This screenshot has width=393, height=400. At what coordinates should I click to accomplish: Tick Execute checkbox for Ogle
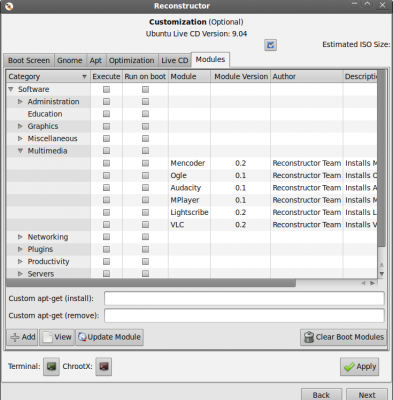click(106, 175)
